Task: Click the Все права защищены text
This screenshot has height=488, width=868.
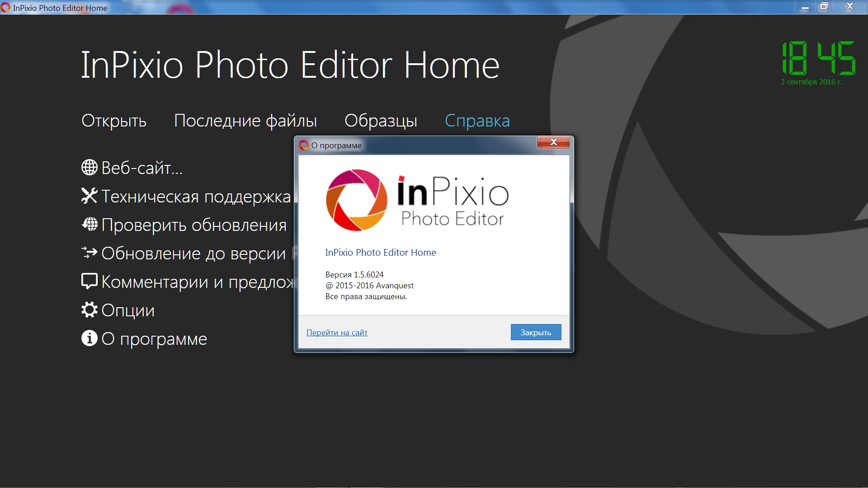Action: click(x=366, y=296)
